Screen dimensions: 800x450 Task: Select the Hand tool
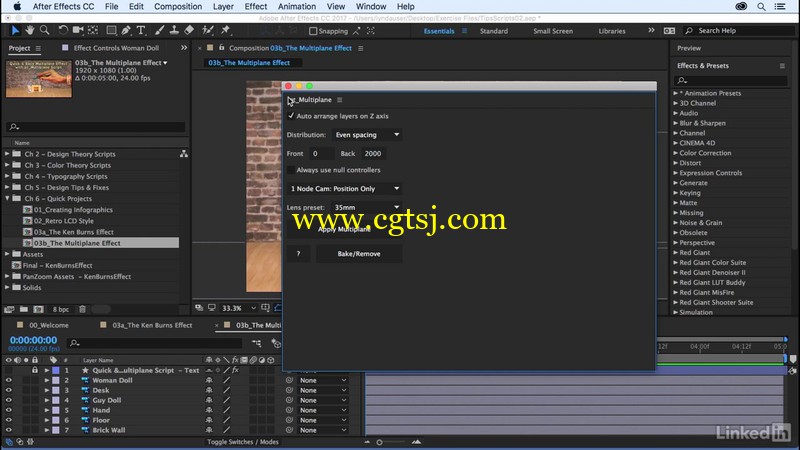coord(30,31)
